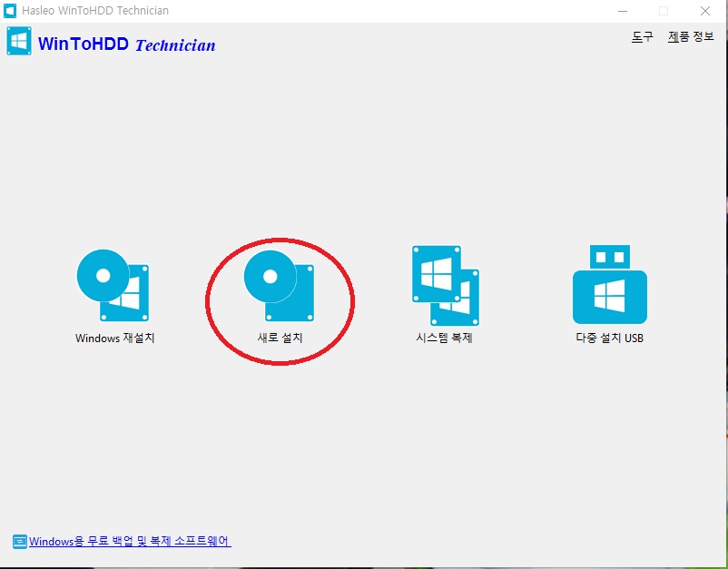Open the 시스템 복제 clone icon
The width and height of the screenshot is (728, 569).
point(446,286)
